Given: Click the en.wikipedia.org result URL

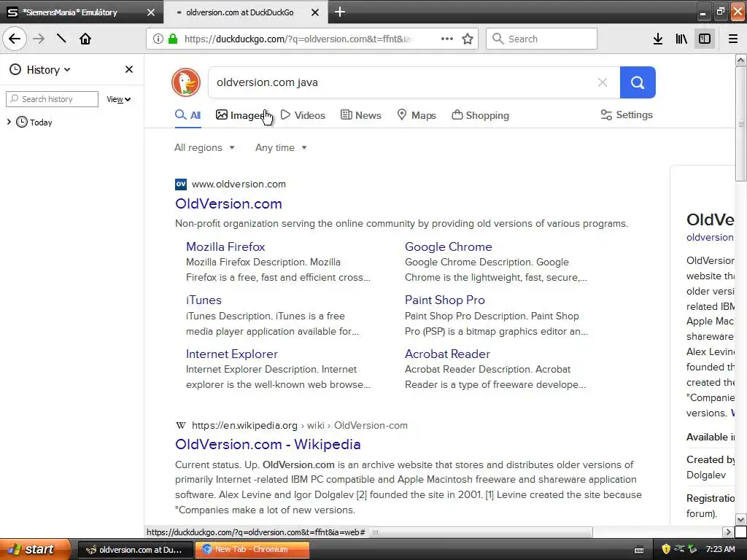Looking at the screenshot, I should pos(300,425).
